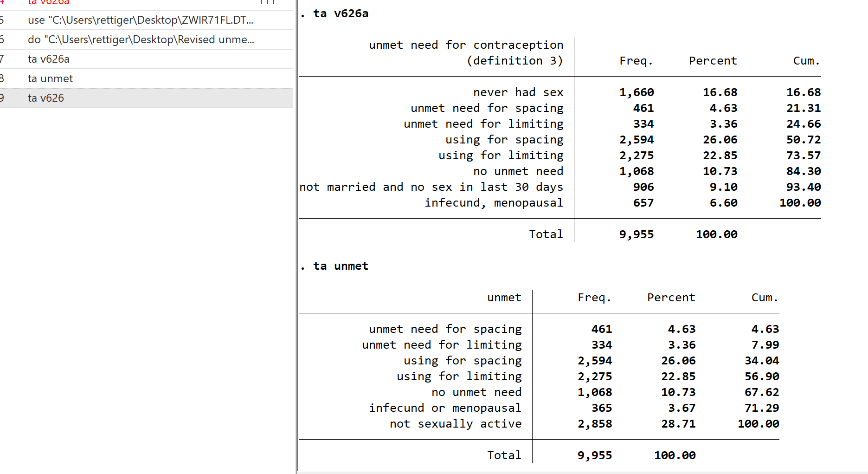Click the "infecund or menopausal" row label
The image size is (868, 474).
tap(445, 409)
